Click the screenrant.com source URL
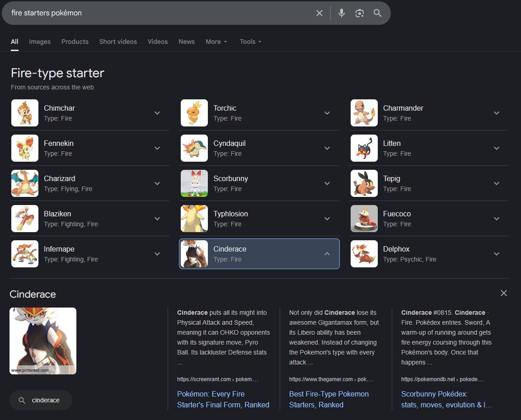This screenshot has height=420, width=521. coord(218,379)
